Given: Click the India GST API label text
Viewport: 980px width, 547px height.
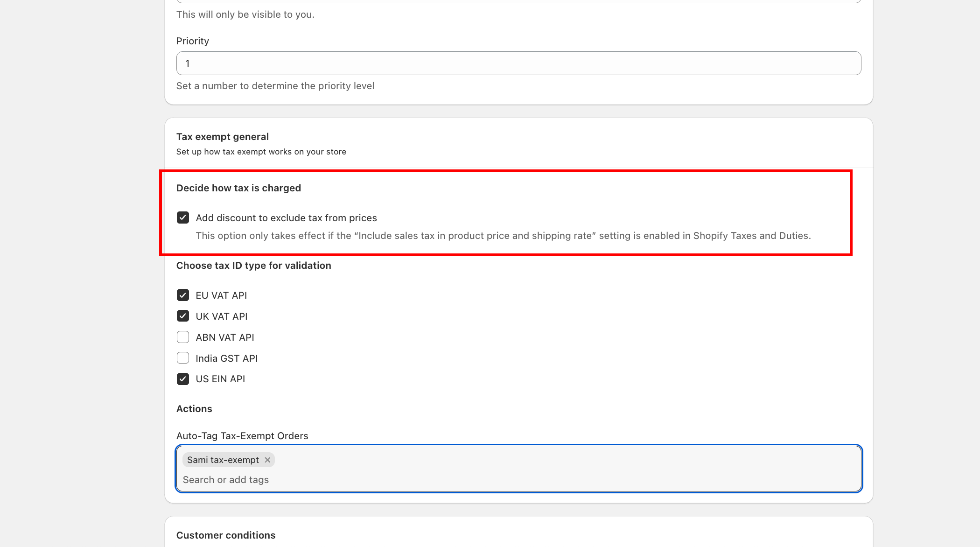Looking at the screenshot, I should pyautogui.click(x=226, y=358).
